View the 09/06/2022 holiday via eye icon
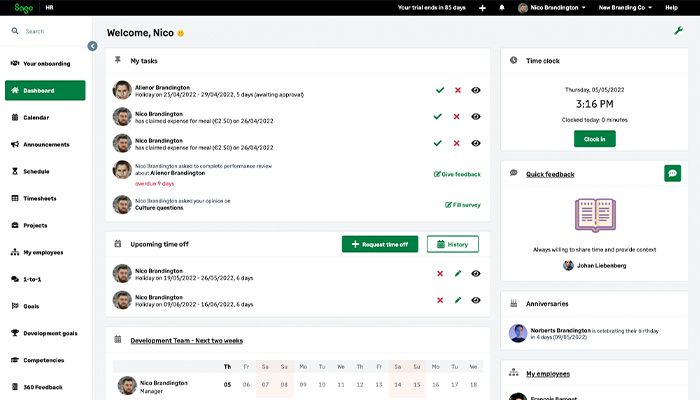 (x=476, y=299)
